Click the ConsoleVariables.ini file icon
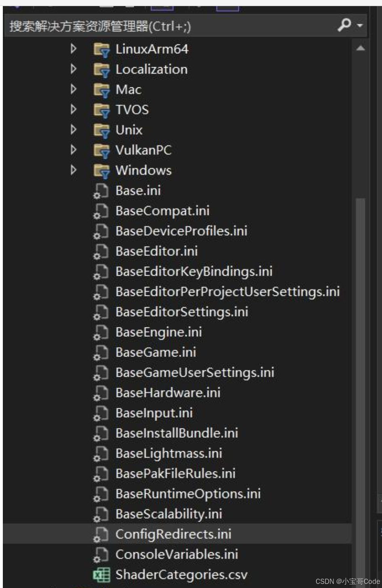The width and height of the screenshot is (382, 588). (100, 554)
